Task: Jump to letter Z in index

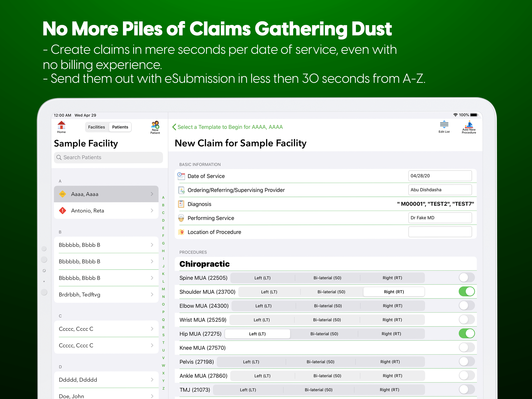Action: click(163, 388)
